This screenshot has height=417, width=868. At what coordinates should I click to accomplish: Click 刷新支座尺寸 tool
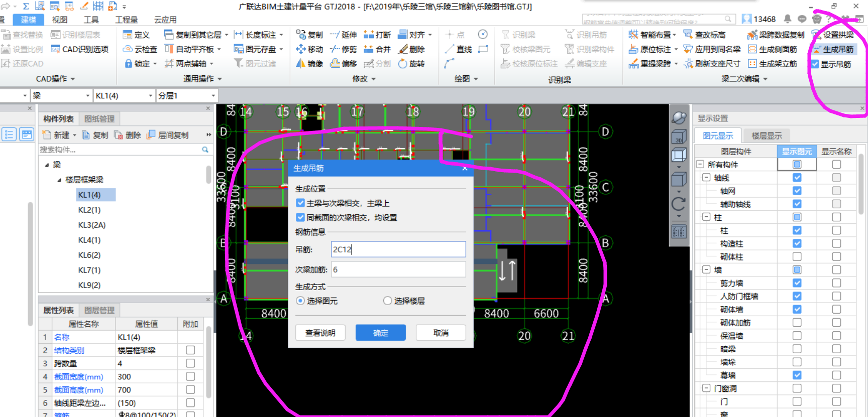[x=712, y=64]
